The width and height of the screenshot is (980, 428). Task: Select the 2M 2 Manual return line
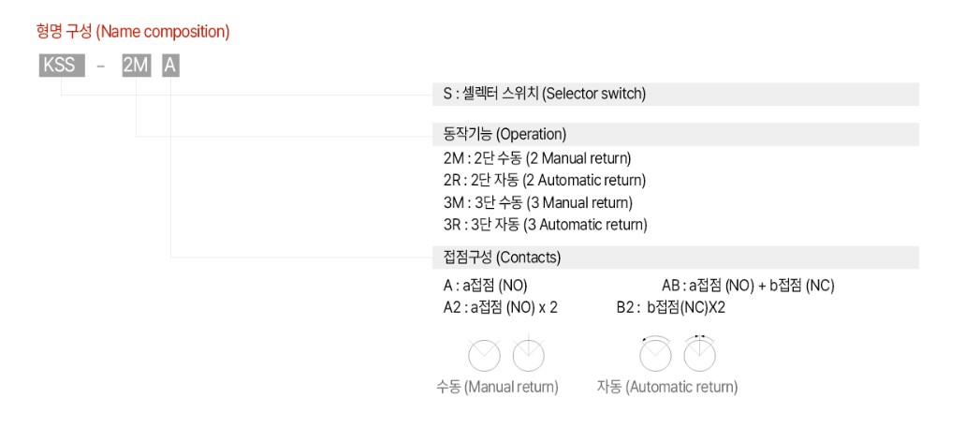click(x=537, y=157)
